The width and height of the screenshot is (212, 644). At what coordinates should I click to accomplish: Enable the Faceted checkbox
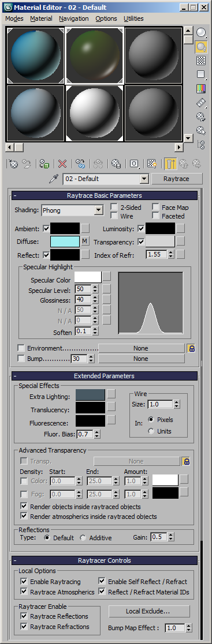coord(155,216)
